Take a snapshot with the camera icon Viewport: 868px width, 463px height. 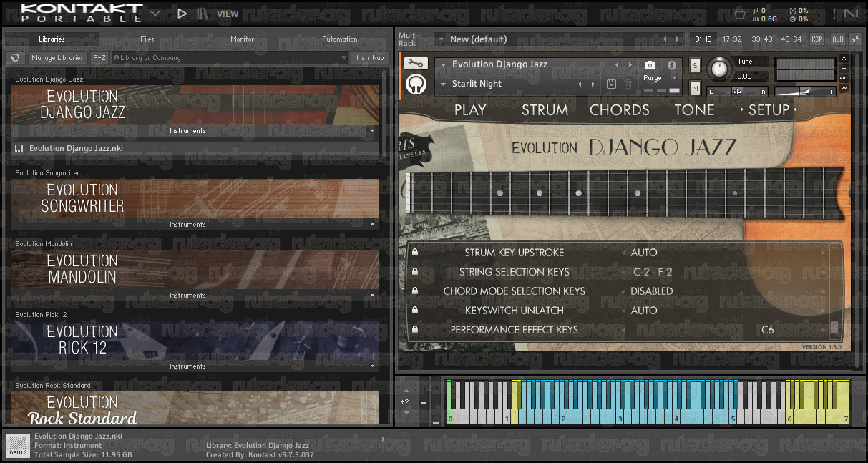tap(650, 64)
